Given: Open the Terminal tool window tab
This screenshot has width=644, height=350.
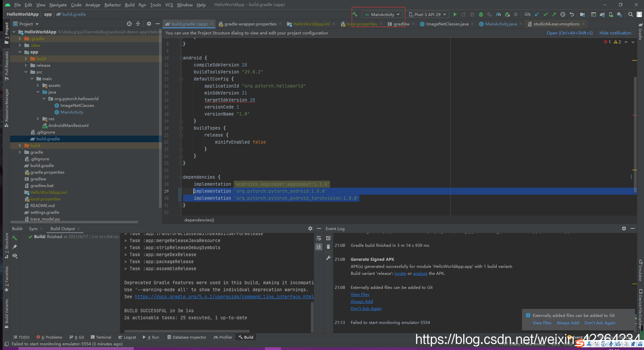Looking at the screenshot, I should pyautogui.click(x=101, y=337).
